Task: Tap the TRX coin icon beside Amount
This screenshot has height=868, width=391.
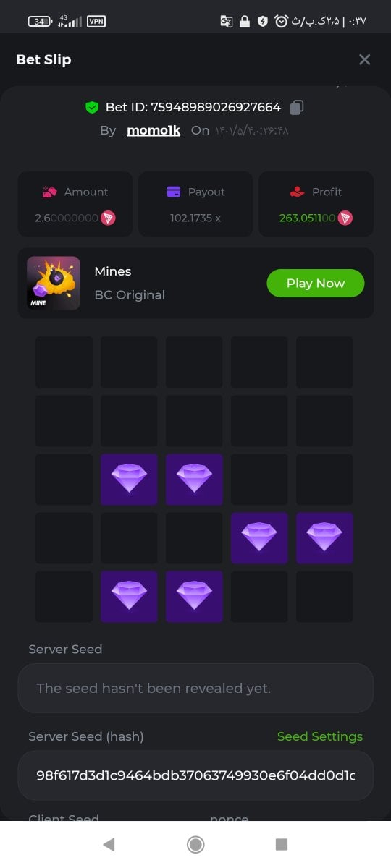Action: (x=108, y=218)
